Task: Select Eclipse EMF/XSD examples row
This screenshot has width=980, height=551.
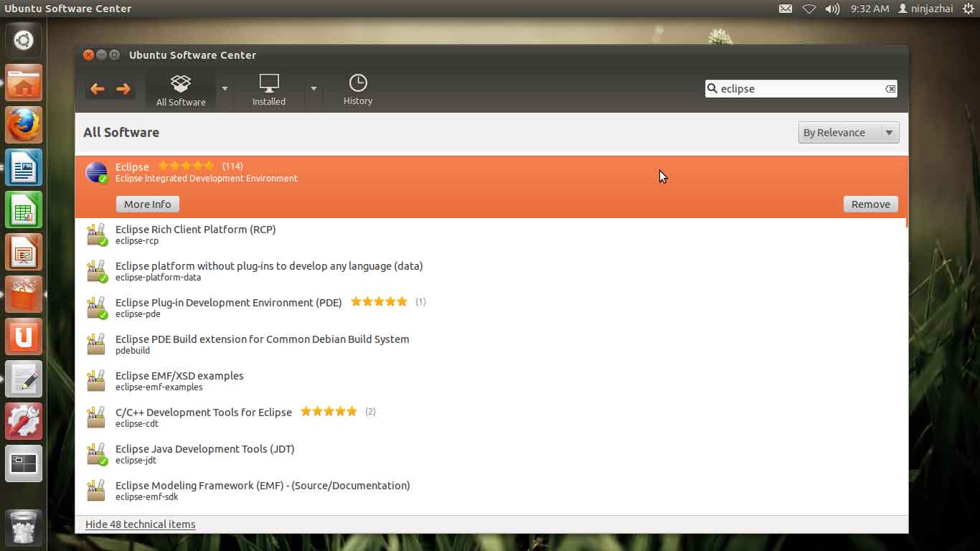Action: click(x=491, y=382)
